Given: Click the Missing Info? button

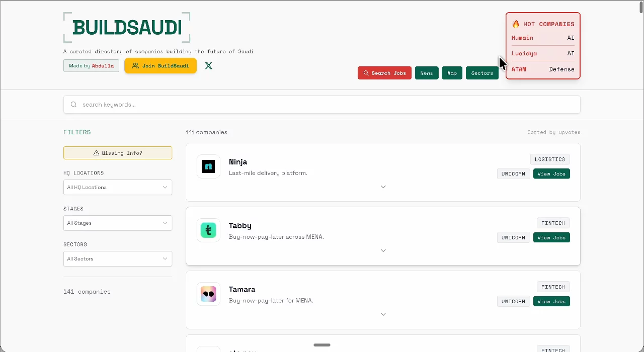Looking at the screenshot, I should (118, 153).
